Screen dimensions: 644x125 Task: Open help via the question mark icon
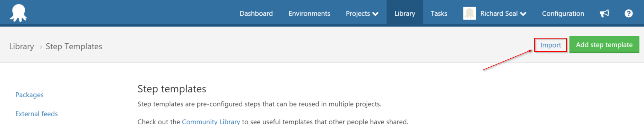[x=628, y=14]
